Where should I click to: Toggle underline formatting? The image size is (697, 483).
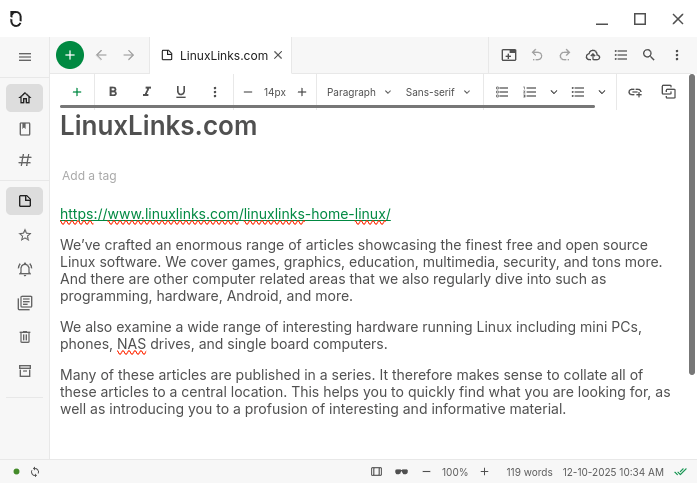pos(181,92)
